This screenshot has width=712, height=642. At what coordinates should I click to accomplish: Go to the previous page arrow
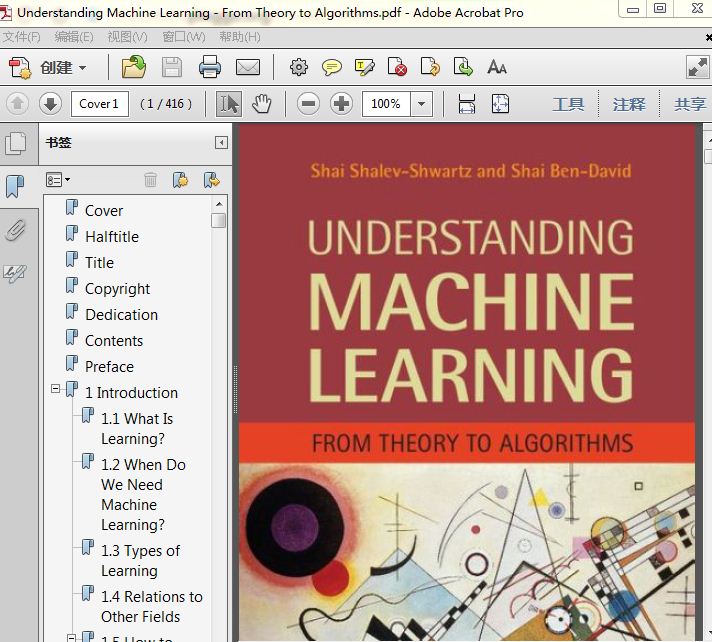(18, 104)
